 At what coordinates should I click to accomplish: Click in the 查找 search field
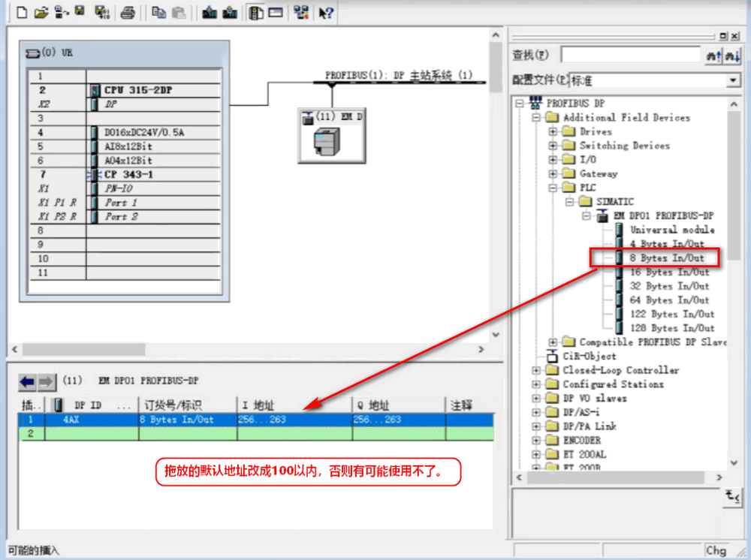pos(629,56)
